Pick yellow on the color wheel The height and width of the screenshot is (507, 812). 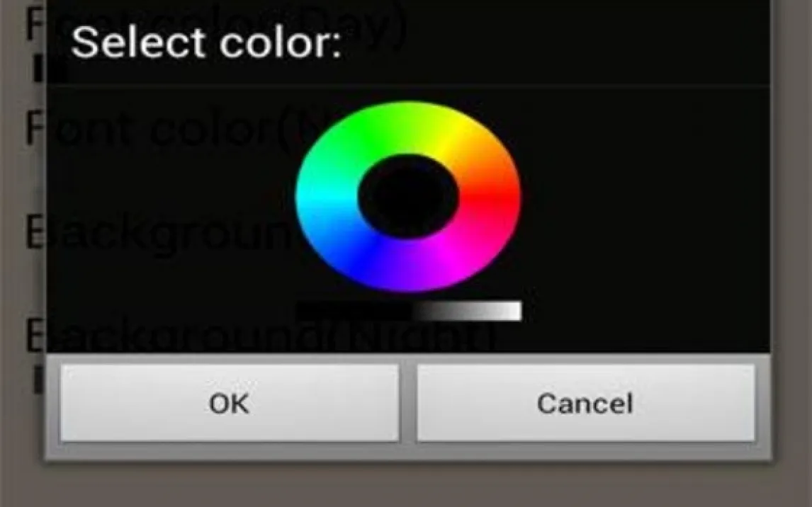[451, 135]
